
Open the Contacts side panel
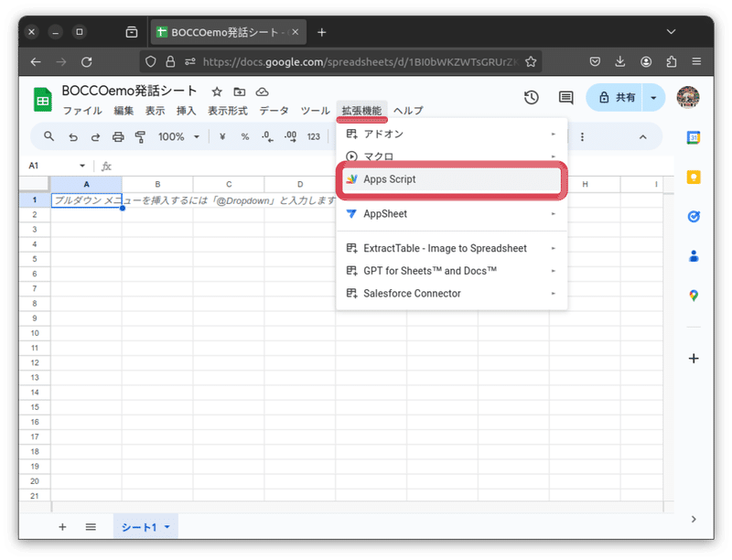click(x=694, y=255)
